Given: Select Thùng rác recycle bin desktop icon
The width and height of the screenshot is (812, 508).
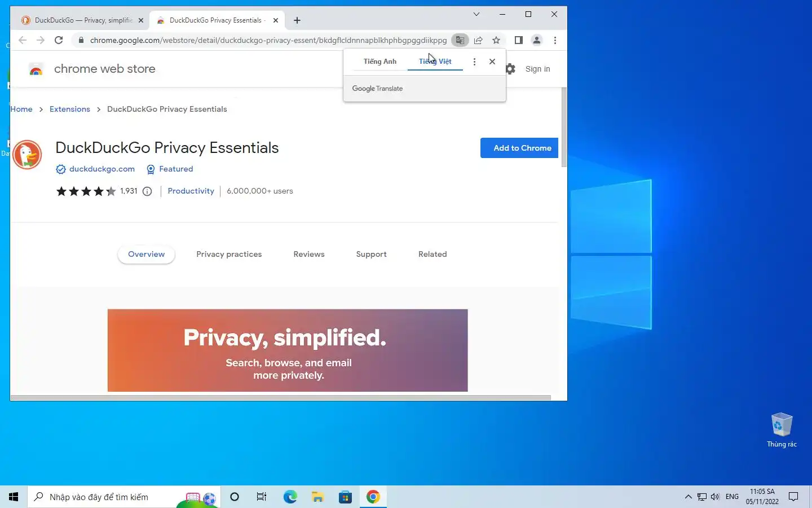Looking at the screenshot, I should click(782, 430).
